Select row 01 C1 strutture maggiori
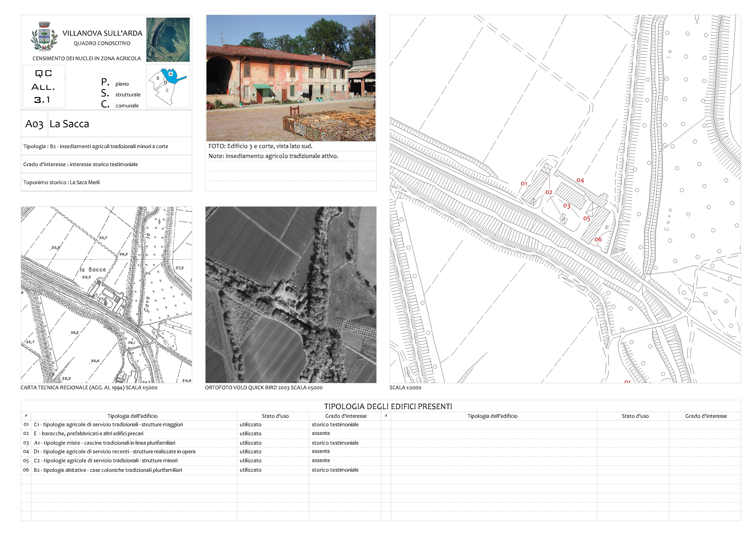 pos(108,424)
